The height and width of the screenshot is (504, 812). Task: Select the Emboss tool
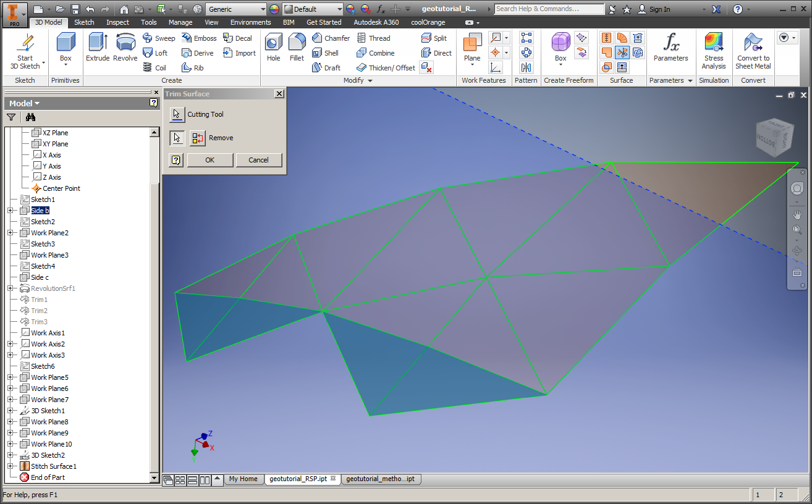(x=198, y=38)
